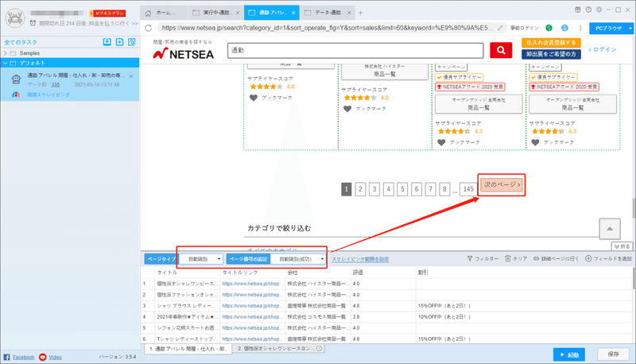This screenshot has height=364, width=636.
Task: Click the 起動 start button
Action: (x=569, y=354)
